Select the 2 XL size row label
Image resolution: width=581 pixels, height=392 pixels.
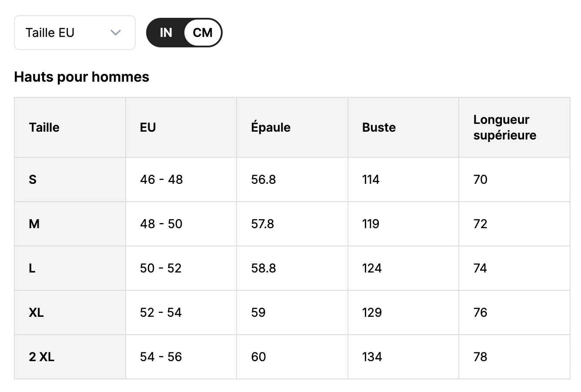click(x=41, y=357)
